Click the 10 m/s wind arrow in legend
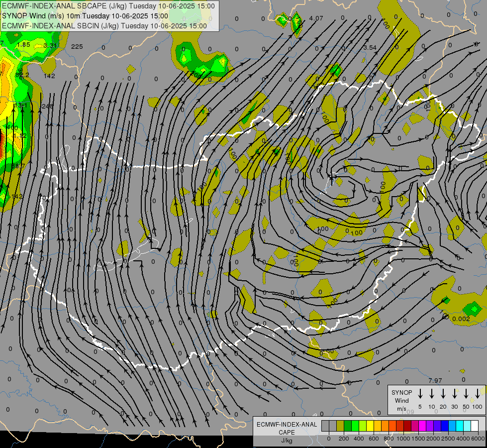This screenshot has width=487, height=448. (431, 394)
